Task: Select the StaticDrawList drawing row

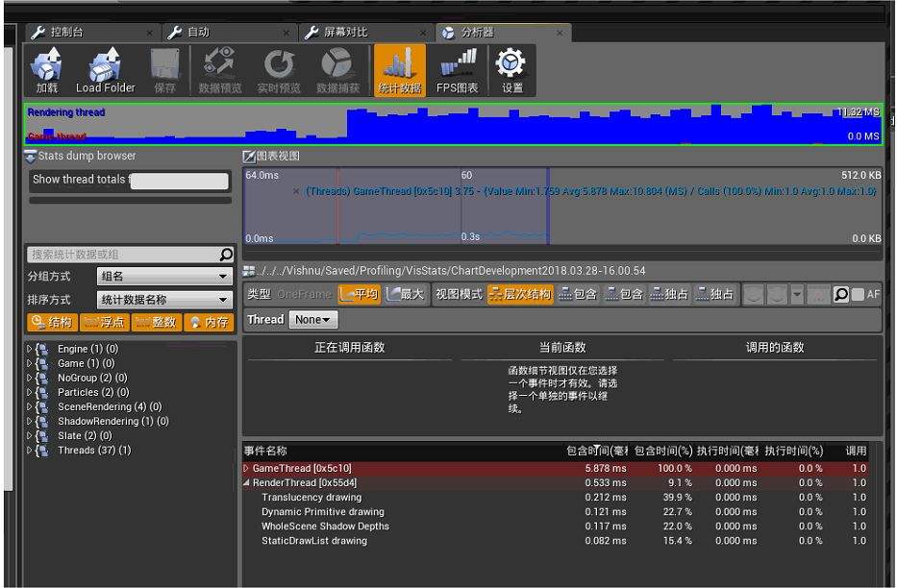Action: [556, 541]
